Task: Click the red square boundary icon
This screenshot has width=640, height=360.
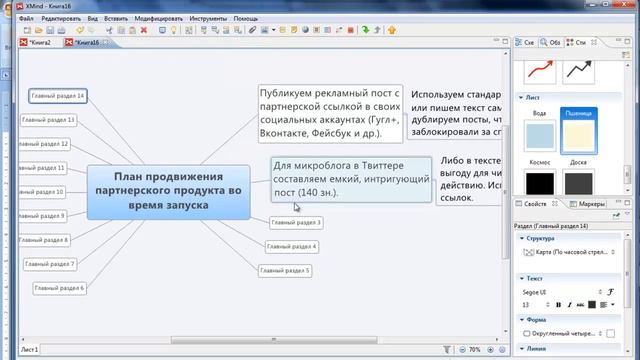Action: 351,30
